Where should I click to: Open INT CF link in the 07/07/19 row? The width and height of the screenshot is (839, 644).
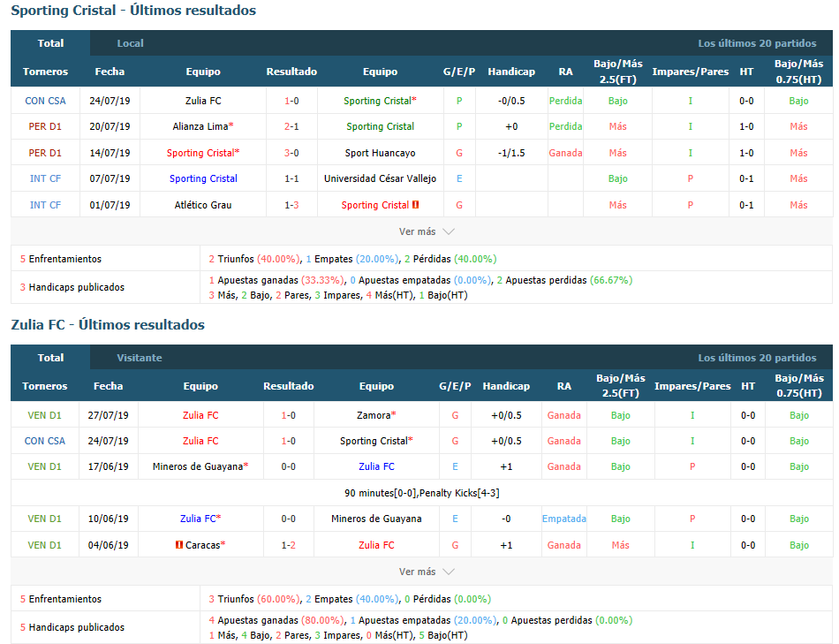45,178
